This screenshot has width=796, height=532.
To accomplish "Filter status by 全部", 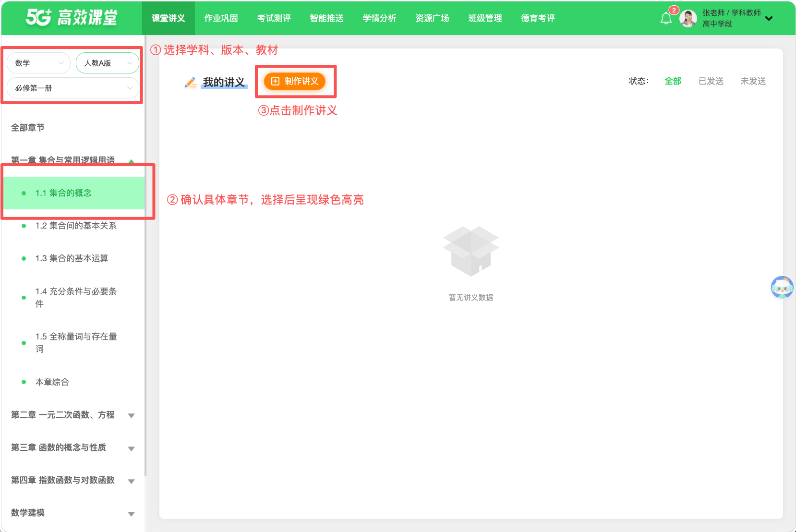I will (x=673, y=81).
